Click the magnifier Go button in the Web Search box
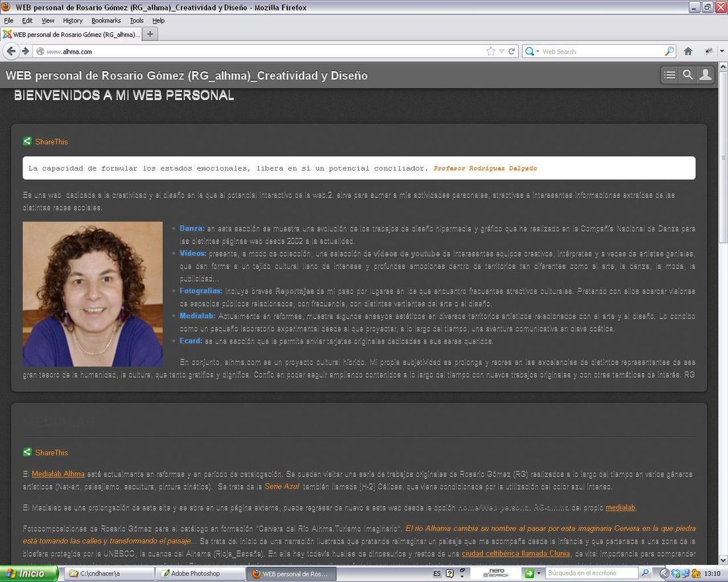This screenshot has height=582, width=728. [x=669, y=52]
